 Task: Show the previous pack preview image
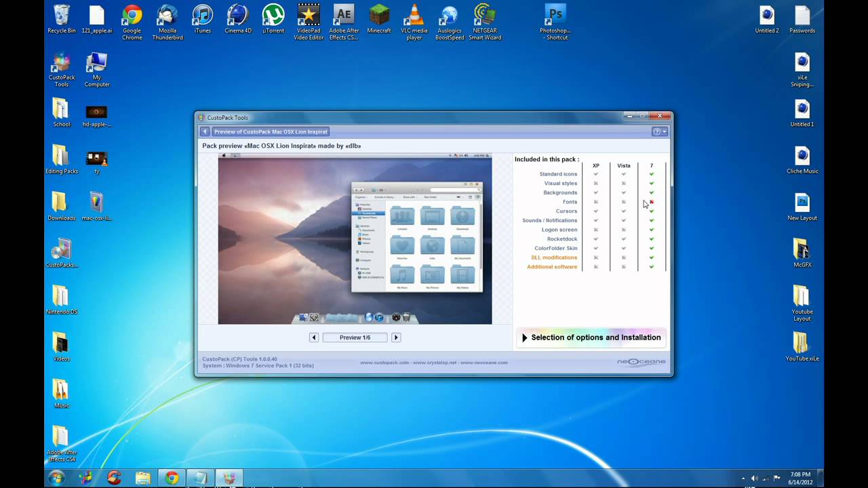[314, 338]
